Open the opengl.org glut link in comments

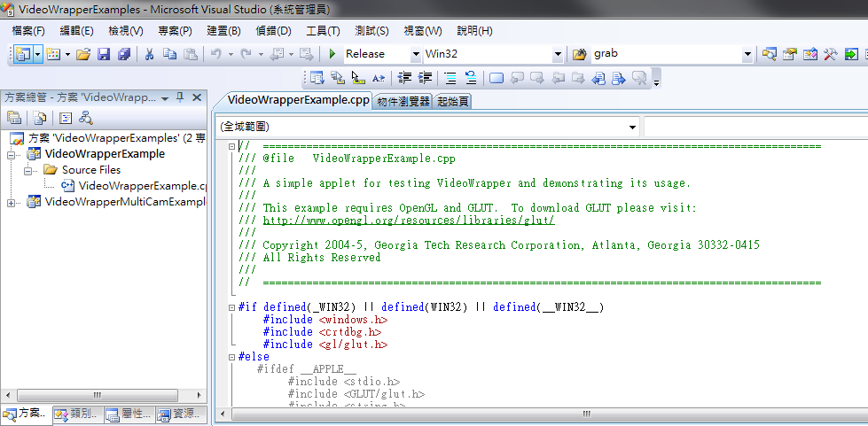(409, 221)
